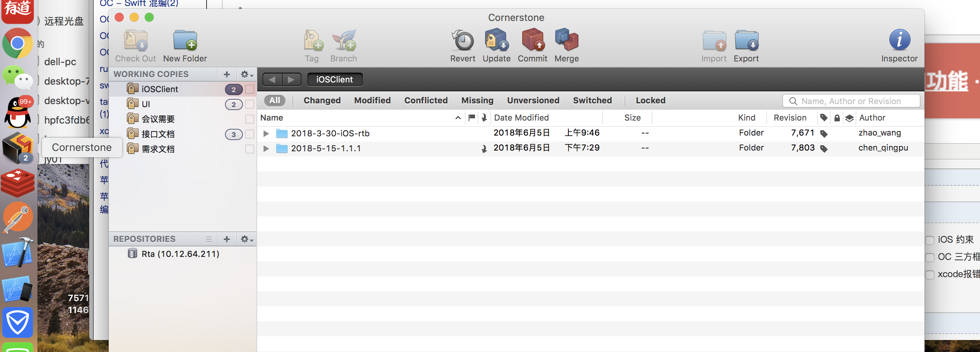980x352 pixels.
Task: Click iOSClient's 2 changes badge
Action: [234, 89]
